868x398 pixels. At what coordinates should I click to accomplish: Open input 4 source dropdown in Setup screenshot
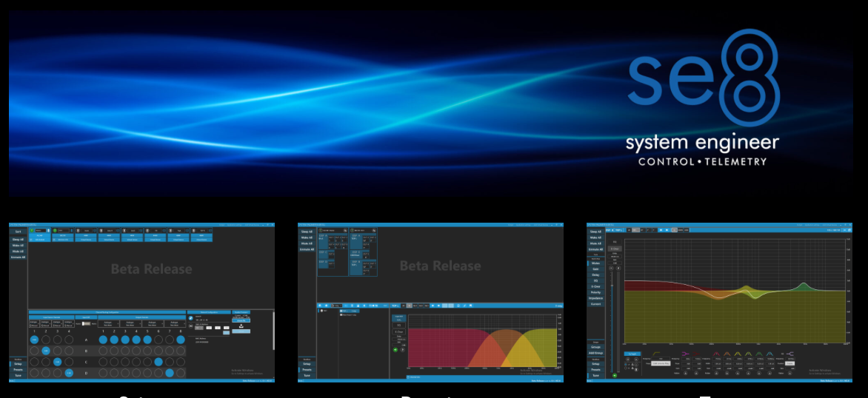coord(69,324)
